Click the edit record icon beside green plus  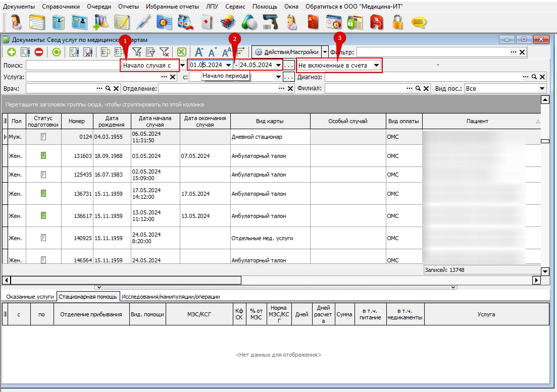(x=25, y=52)
